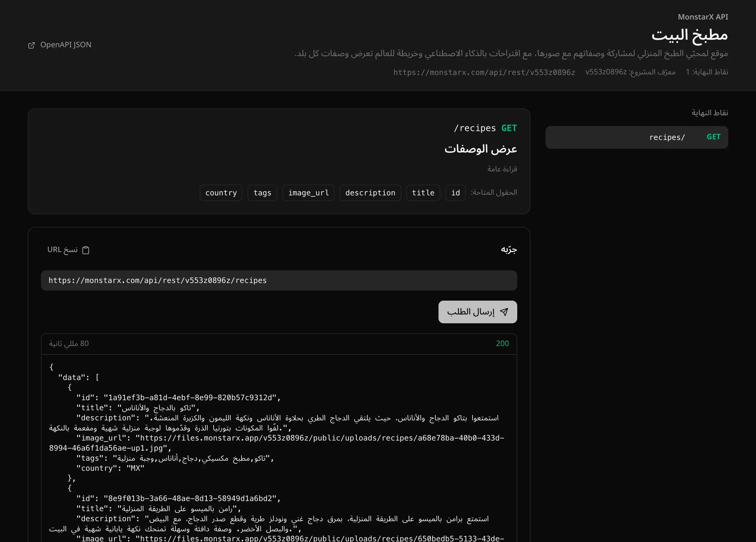Screen dimensions: 756x542
Task: Click the country field chip
Action: [x=221, y=193]
